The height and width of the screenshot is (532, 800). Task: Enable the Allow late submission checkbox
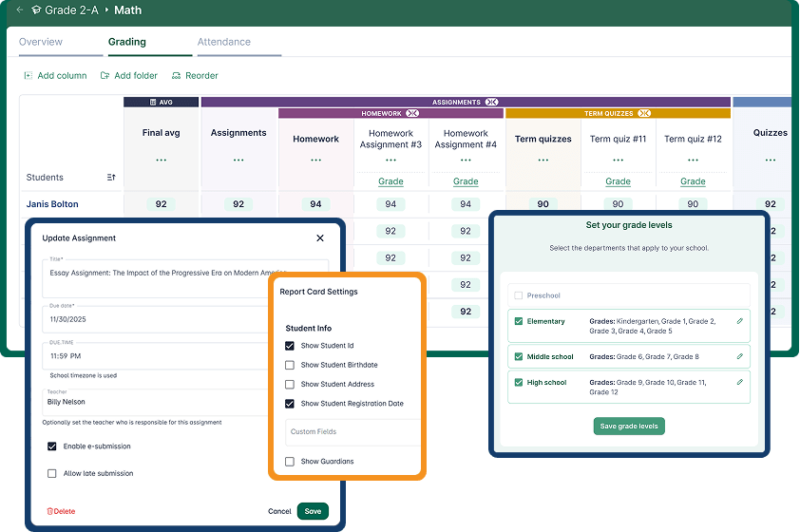click(x=52, y=473)
